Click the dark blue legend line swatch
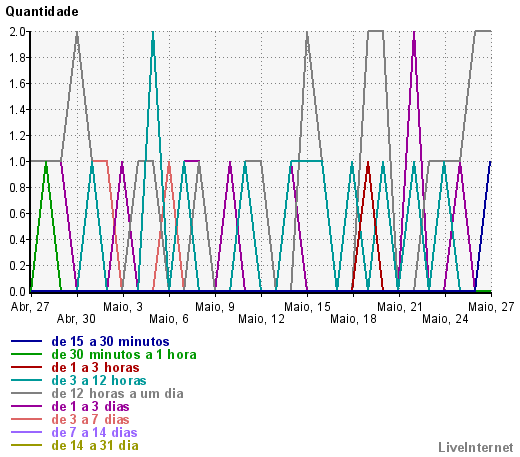Screen dimensions: 520x457 point(26,341)
